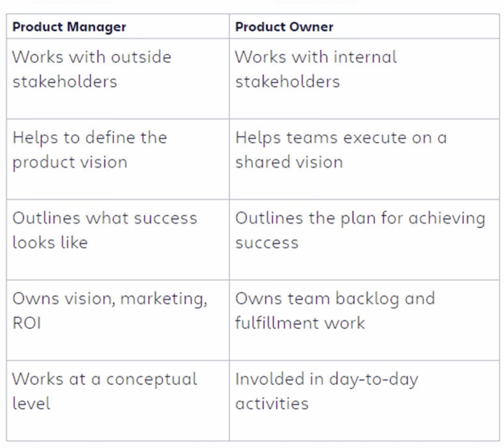Select 'Outlines the plan for achieving success'
The image size is (504, 448).
pyautogui.click(x=364, y=240)
